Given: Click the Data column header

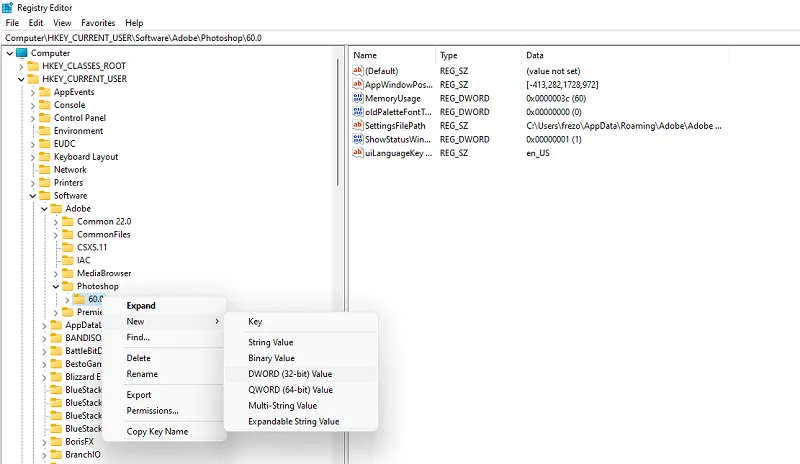Looking at the screenshot, I should [625, 55].
